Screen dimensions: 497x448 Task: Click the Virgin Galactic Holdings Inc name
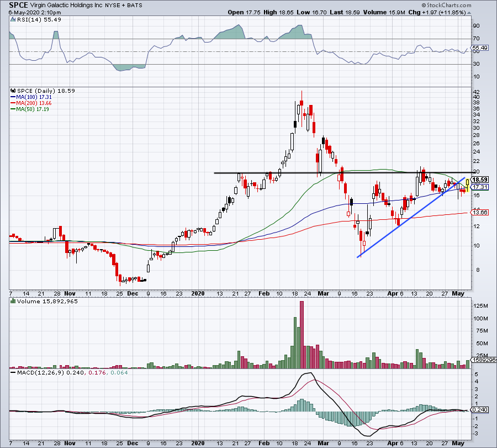click(x=66, y=6)
